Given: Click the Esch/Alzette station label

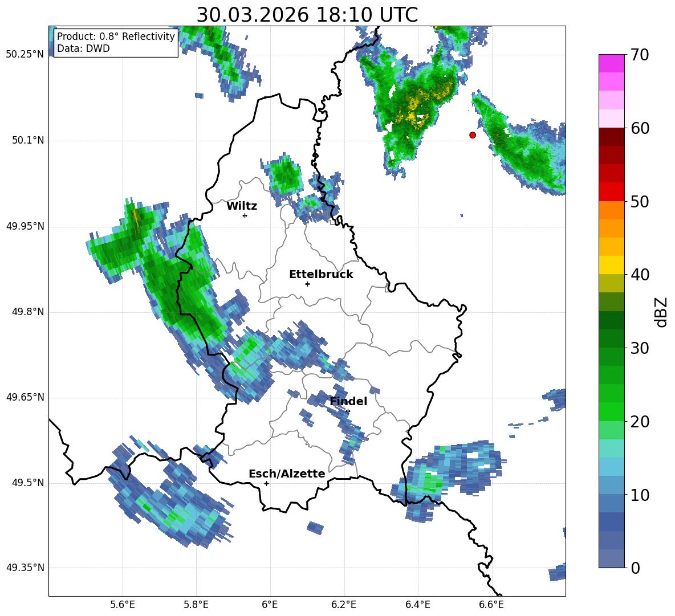Looking at the screenshot, I should click(287, 474).
